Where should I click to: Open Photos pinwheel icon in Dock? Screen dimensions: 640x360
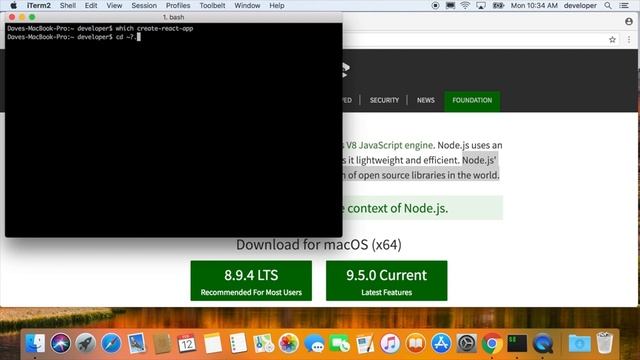[289, 343]
